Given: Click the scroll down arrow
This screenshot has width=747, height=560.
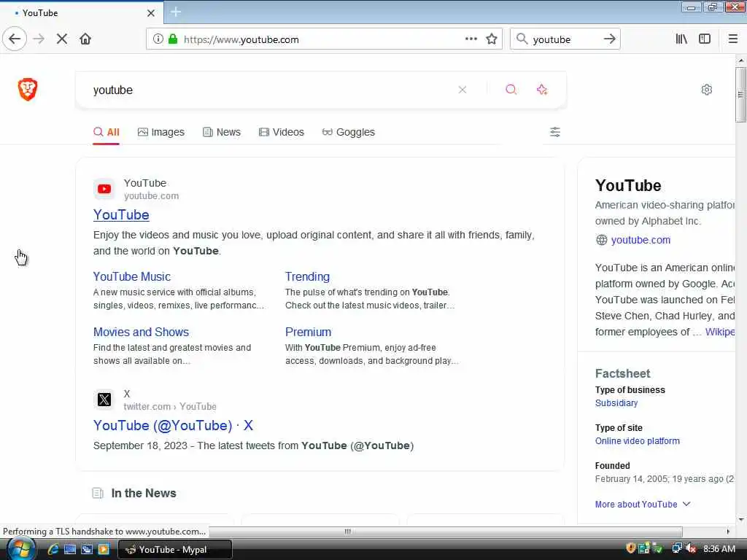Looking at the screenshot, I should click(x=741, y=519).
